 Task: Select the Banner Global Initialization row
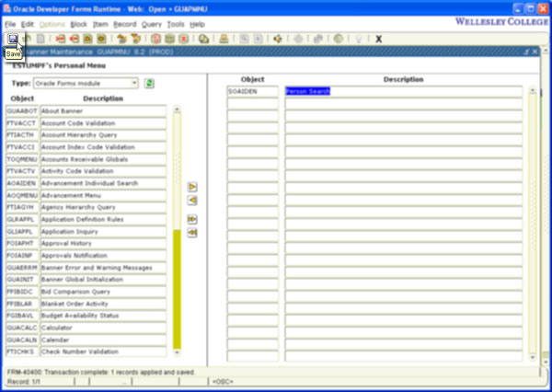(86, 280)
